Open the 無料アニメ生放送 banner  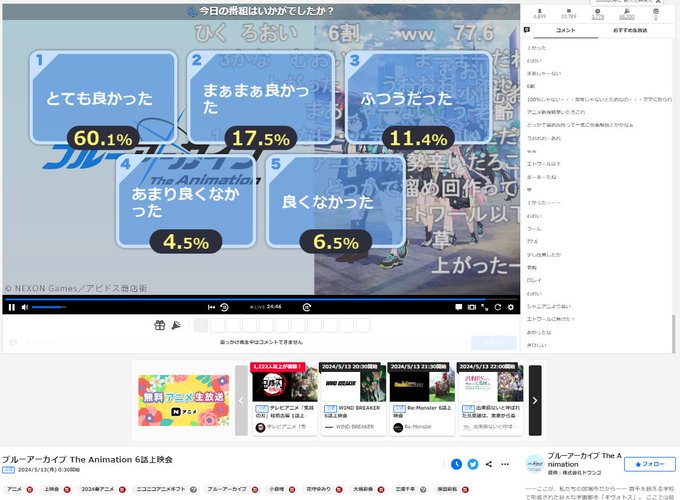pos(183,400)
